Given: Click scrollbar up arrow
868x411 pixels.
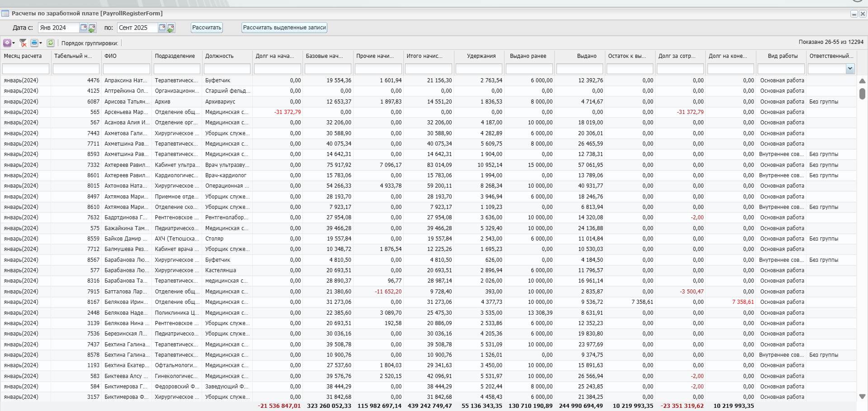Looking at the screenshot, I should pos(862,81).
